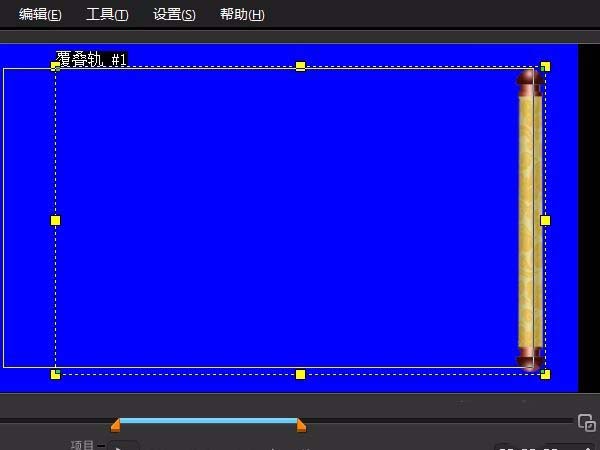Screen dimensions: 600x450
Task: Click the scroll image overlay clip
Action: pos(530,220)
